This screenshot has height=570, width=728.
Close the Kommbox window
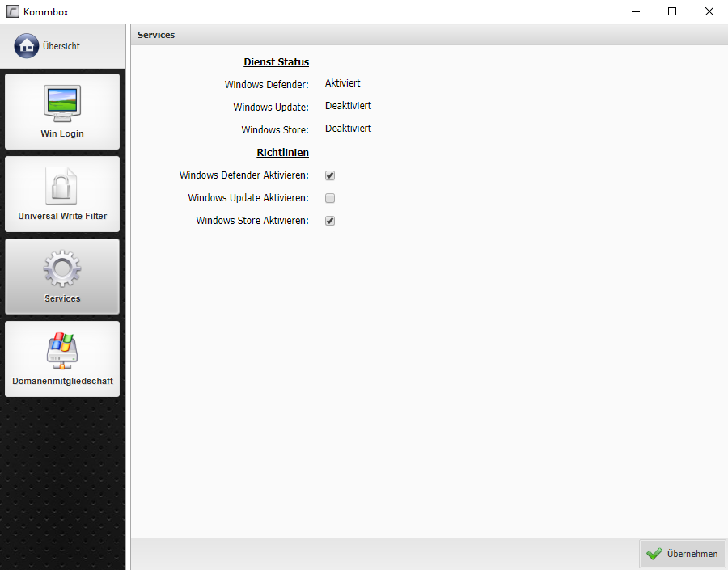pos(709,11)
